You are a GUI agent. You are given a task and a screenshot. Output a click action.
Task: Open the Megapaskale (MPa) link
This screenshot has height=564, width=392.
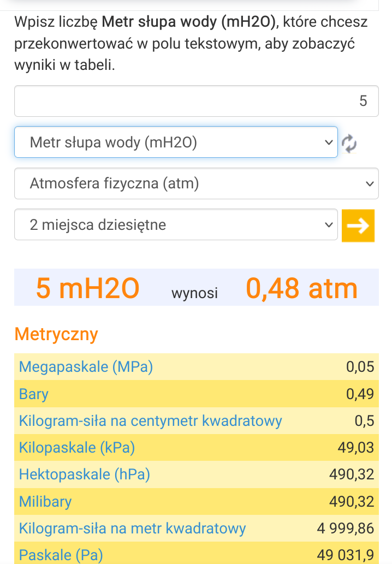(x=86, y=366)
